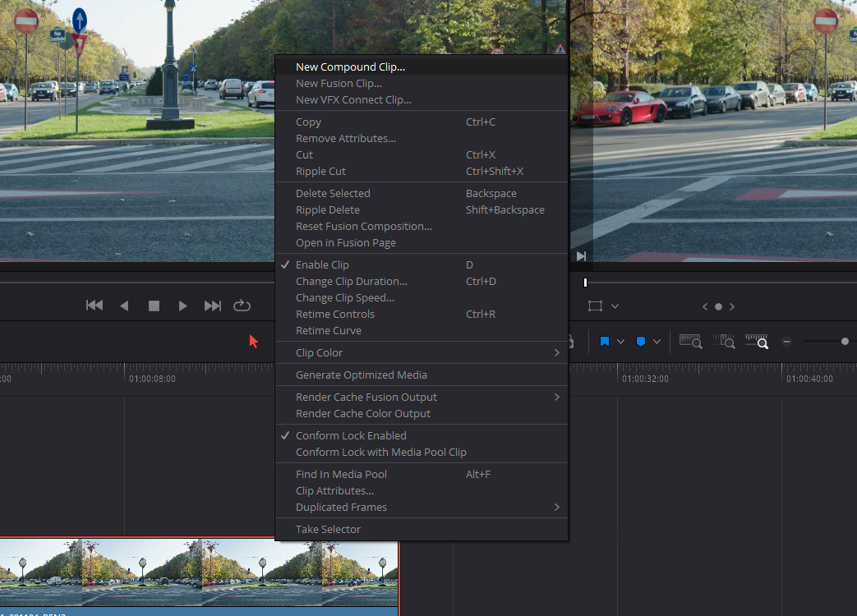Expand Render Cache Fusion Output submenu

coord(422,397)
